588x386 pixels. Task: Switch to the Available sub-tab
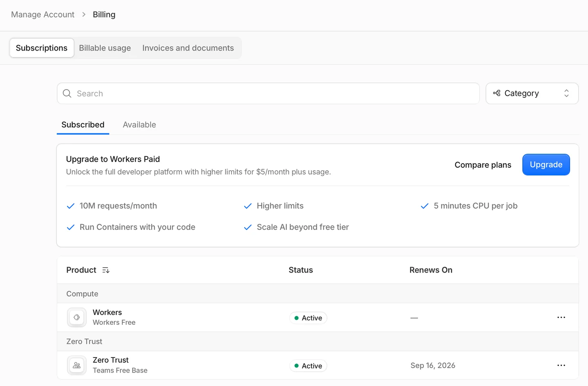[139, 124]
